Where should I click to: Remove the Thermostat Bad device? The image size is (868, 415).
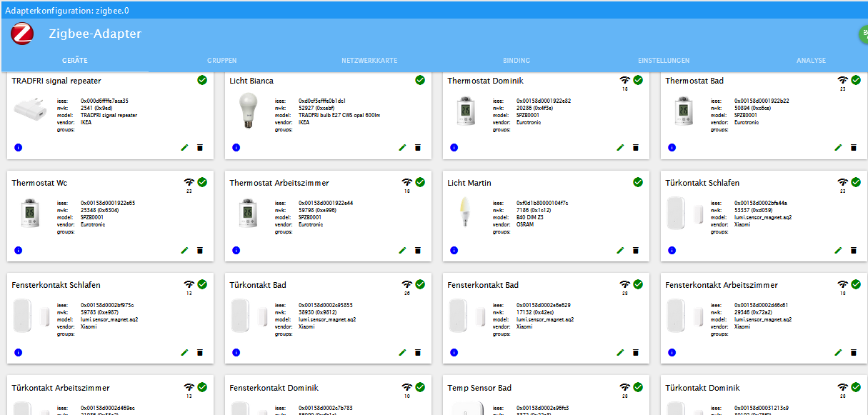(x=854, y=148)
